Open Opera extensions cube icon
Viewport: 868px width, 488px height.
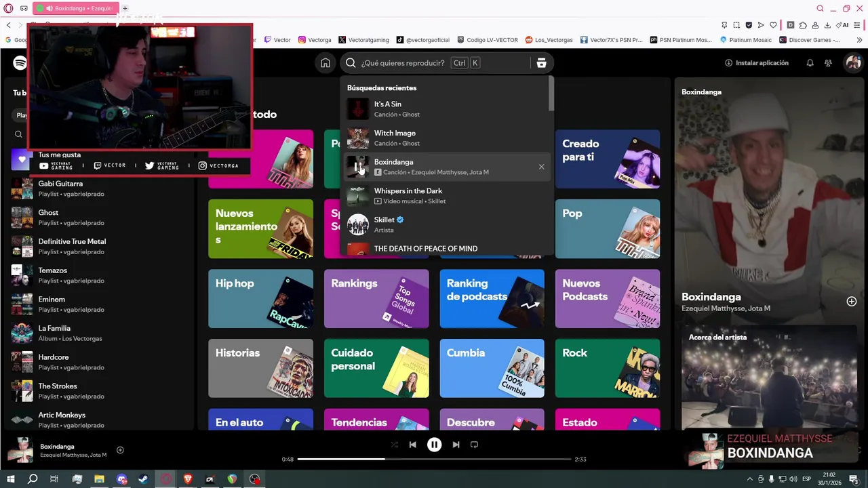[803, 25]
